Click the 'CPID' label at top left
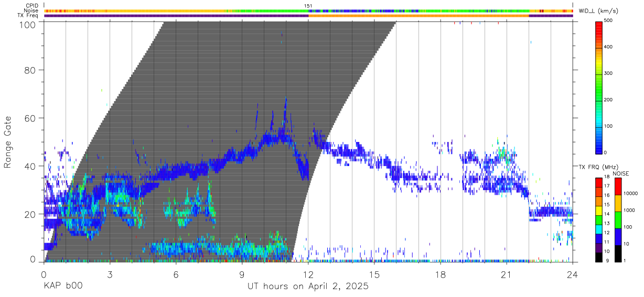This screenshot has width=644, height=297. [x=31, y=6]
